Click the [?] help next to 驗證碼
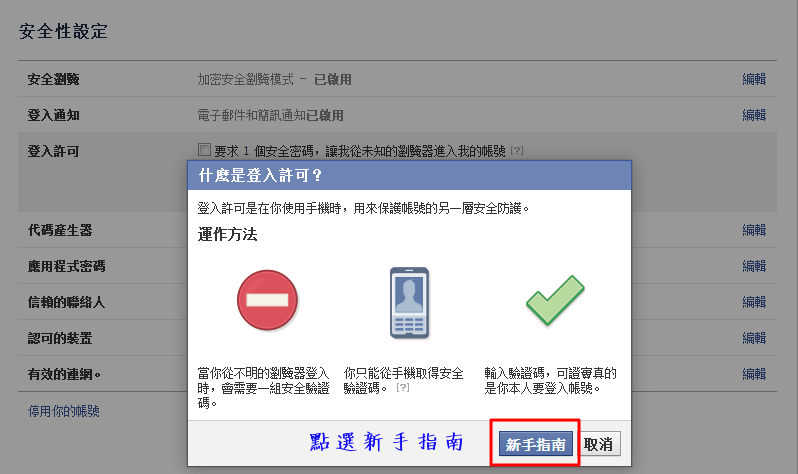The width and height of the screenshot is (798, 474). click(403, 387)
